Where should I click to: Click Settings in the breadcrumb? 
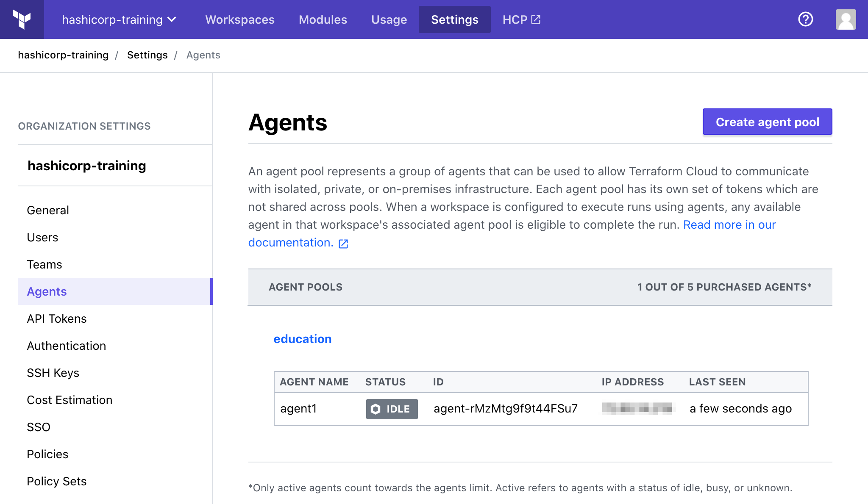(147, 55)
